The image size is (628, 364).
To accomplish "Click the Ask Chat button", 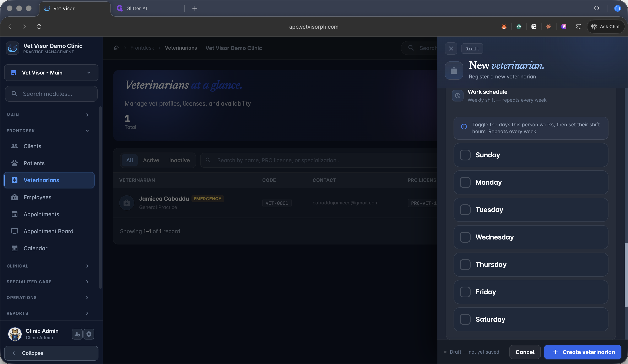I will click(x=606, y=27).
